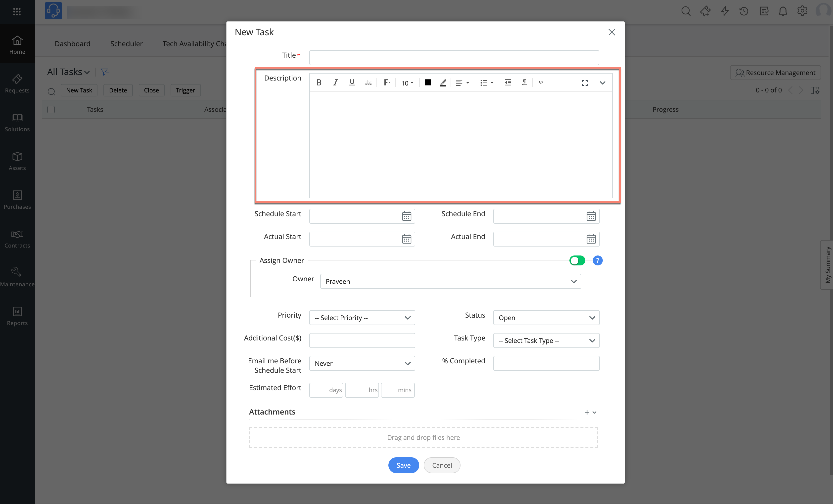Screen dimensions: 833x504
Task: Open the Select Priority dropdown
Action: pyautogui.click(x=362, y=318)
